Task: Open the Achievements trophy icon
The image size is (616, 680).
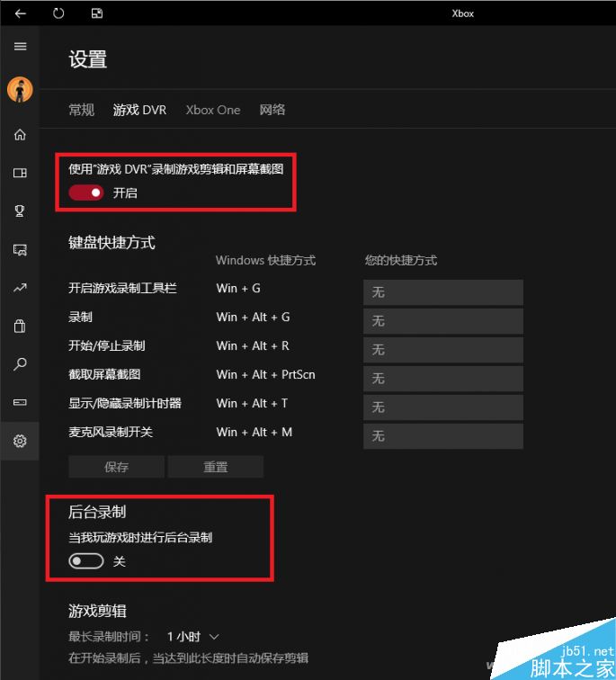Action: point(20,211)
